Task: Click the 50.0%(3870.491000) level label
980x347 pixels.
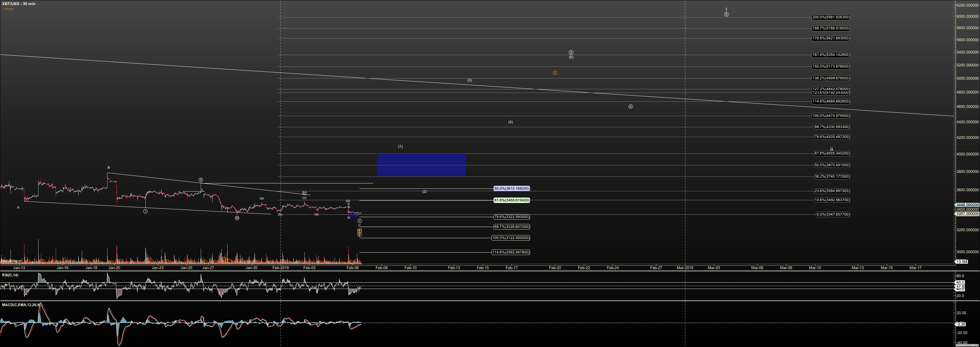Action: 832,165
